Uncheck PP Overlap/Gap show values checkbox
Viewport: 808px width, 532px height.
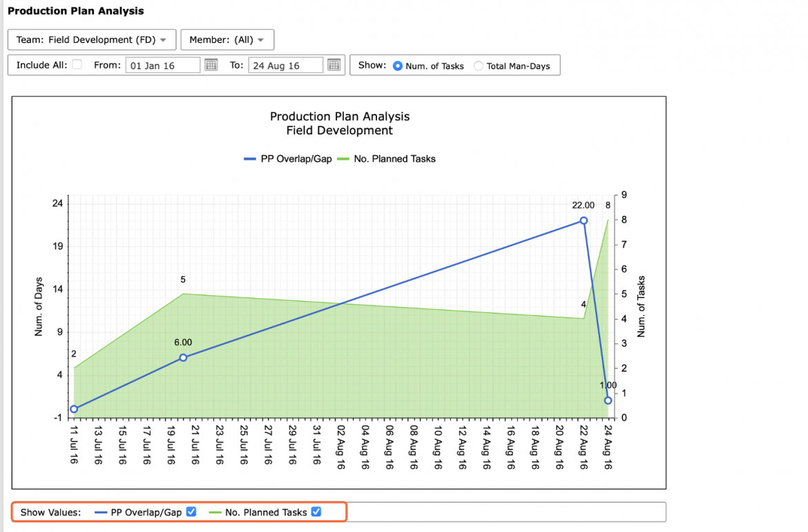(191, 512)
